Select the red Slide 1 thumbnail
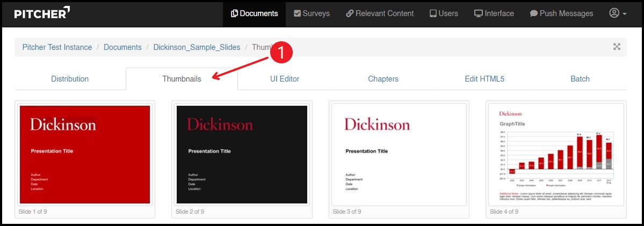Image resolution: width=644 pixels, height=226 pixels. click(x=84, y=155)
